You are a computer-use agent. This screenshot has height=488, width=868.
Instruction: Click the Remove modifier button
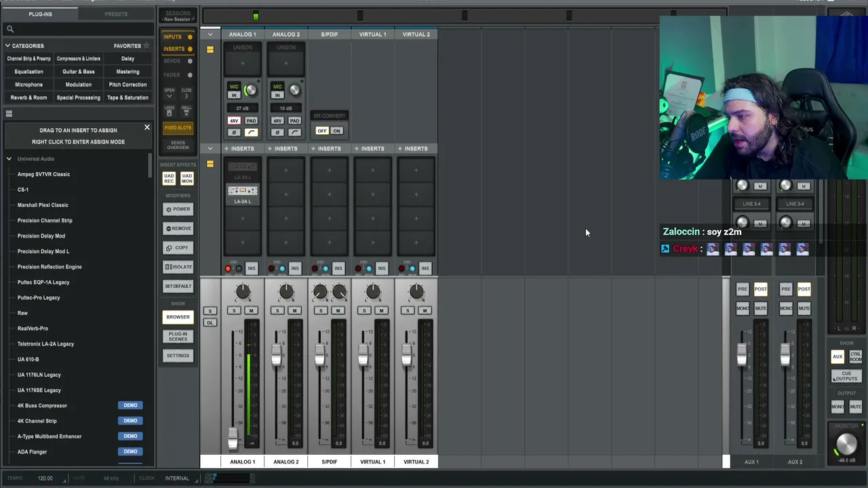[178, 228]
